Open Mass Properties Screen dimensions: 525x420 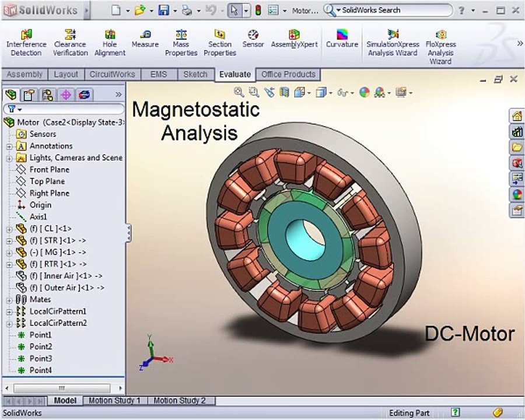tap(181, 43)
